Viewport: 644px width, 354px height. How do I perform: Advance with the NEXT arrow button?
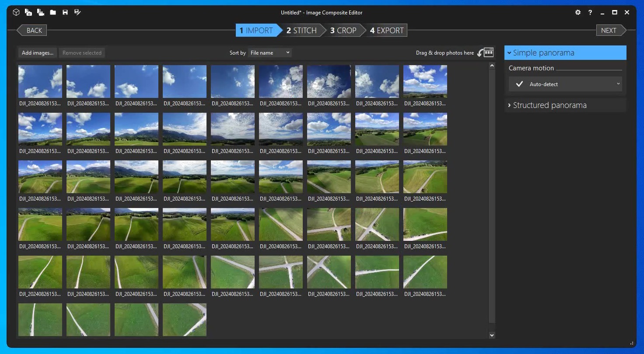[x=611, y=30]
